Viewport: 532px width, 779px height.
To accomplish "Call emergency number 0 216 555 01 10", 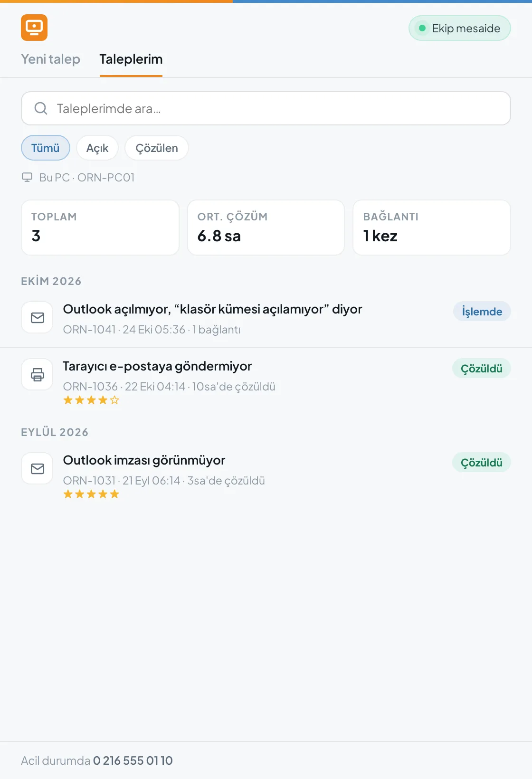I will (x=133, y=760).
